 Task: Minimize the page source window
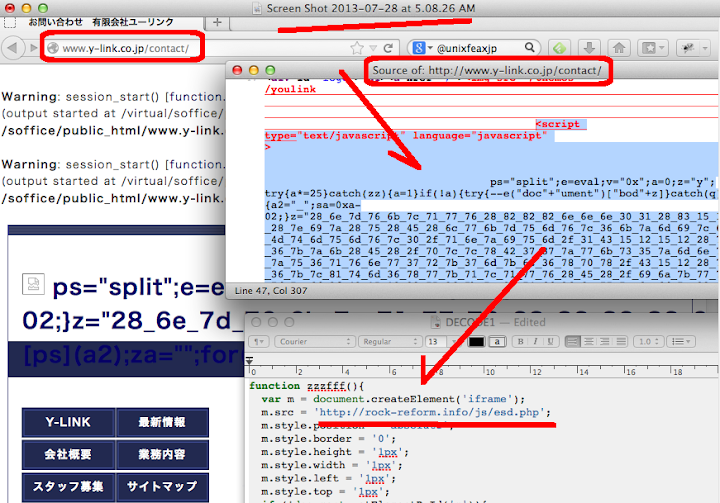click(x=253, y=70)
